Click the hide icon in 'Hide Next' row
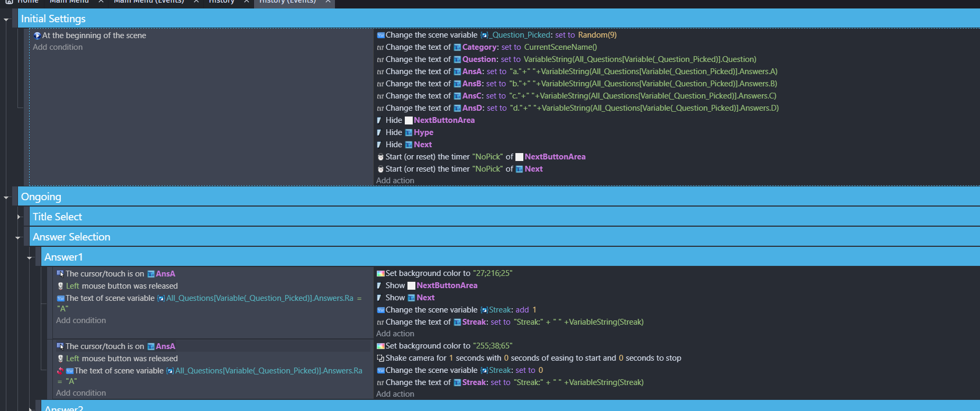The height and width of the screenshot is (411, 980). [379, 145]
